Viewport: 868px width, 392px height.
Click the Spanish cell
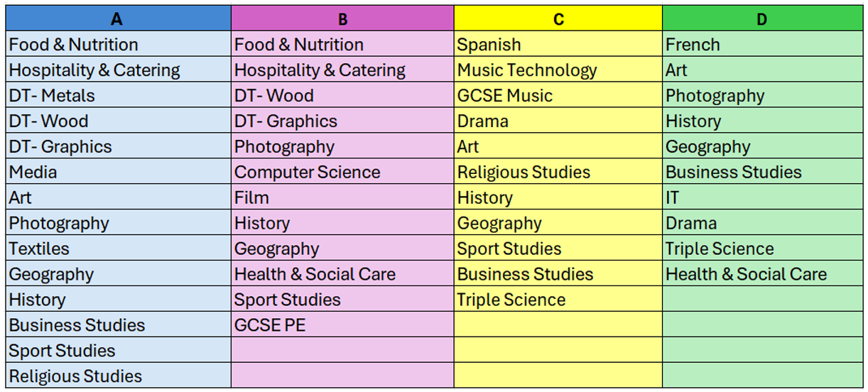pos(489,45)
